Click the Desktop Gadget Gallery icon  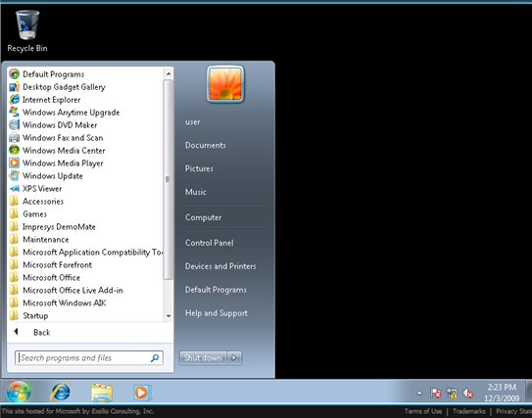[x=15, y=87]
